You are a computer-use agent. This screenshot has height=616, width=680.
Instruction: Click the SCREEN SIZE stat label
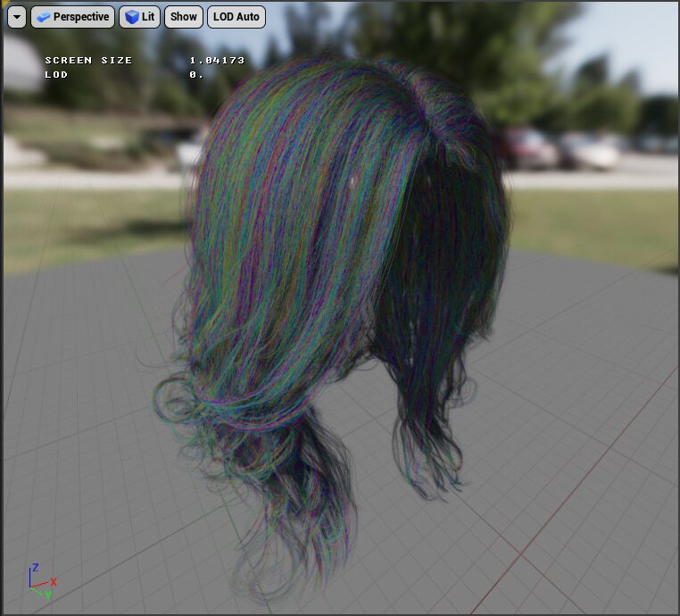[x=88, y=61]
